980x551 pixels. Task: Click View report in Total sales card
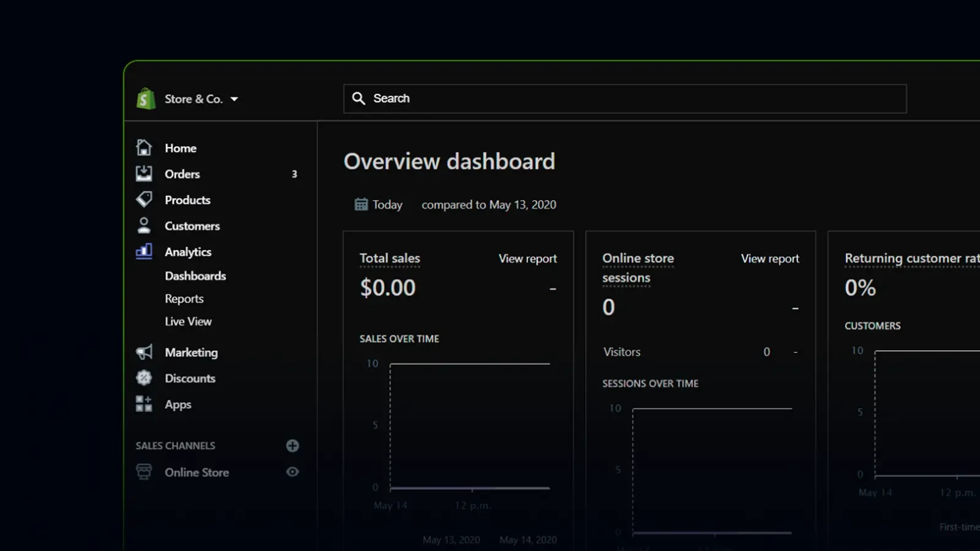[527, 259]
